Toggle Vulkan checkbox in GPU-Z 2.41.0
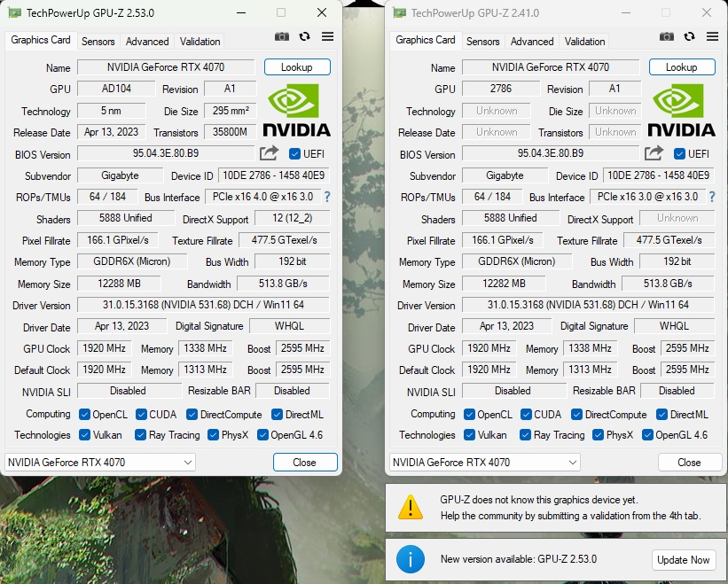The height and width of the screenshot is (584, 728). pos(469,434)
